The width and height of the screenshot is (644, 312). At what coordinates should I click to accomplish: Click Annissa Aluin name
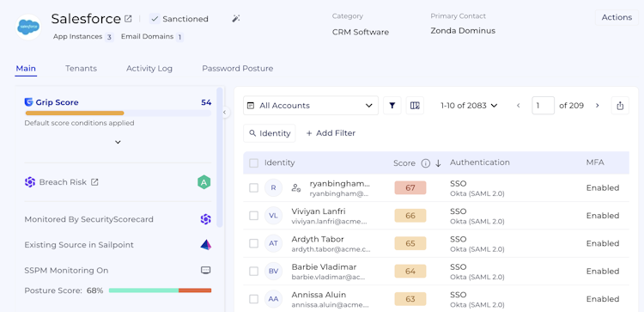click(x=319, y=295)
